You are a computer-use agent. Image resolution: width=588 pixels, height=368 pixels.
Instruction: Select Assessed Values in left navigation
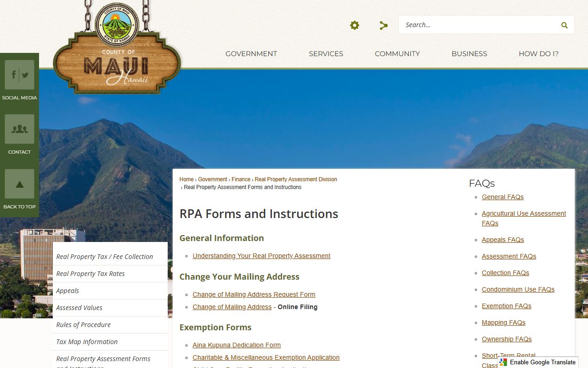[110, 308]
